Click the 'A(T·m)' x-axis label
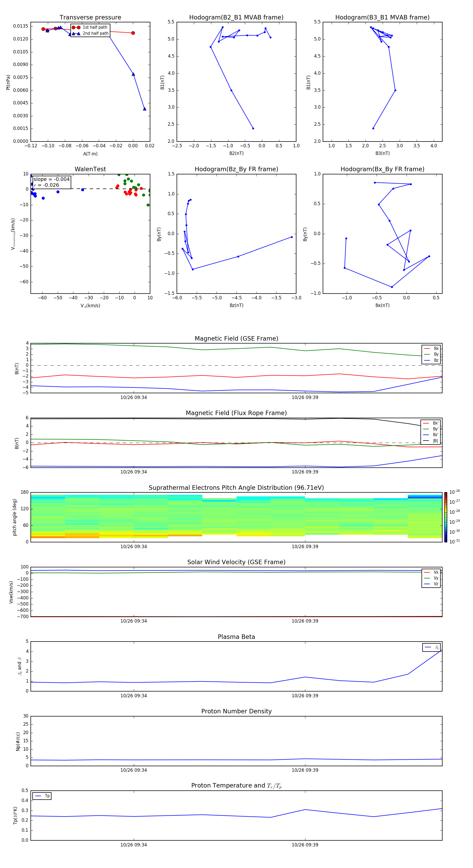This screenshot has height=868, width=473. [90, 154]
